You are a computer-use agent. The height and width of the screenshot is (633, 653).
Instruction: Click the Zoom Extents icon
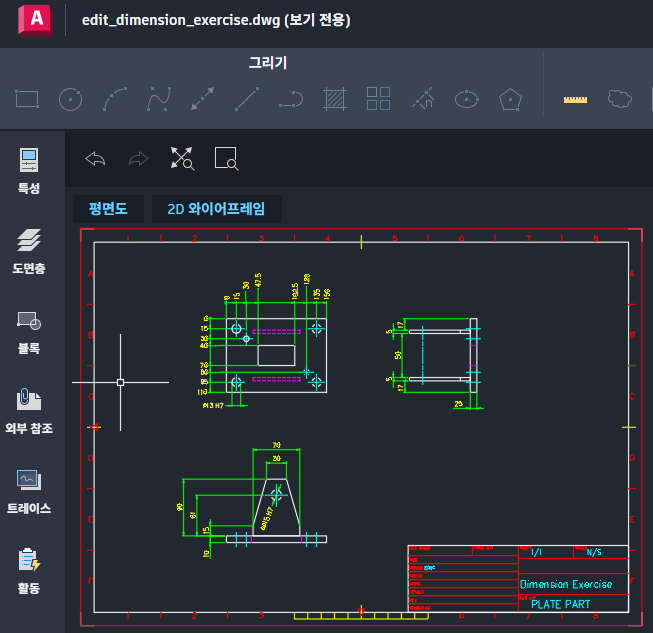[182, 158]
